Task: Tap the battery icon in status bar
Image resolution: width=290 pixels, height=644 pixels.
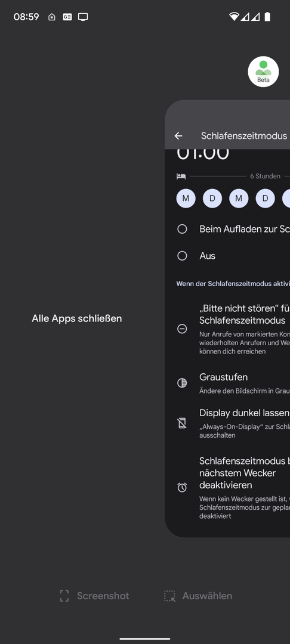Action: click(x=267, y=17)
